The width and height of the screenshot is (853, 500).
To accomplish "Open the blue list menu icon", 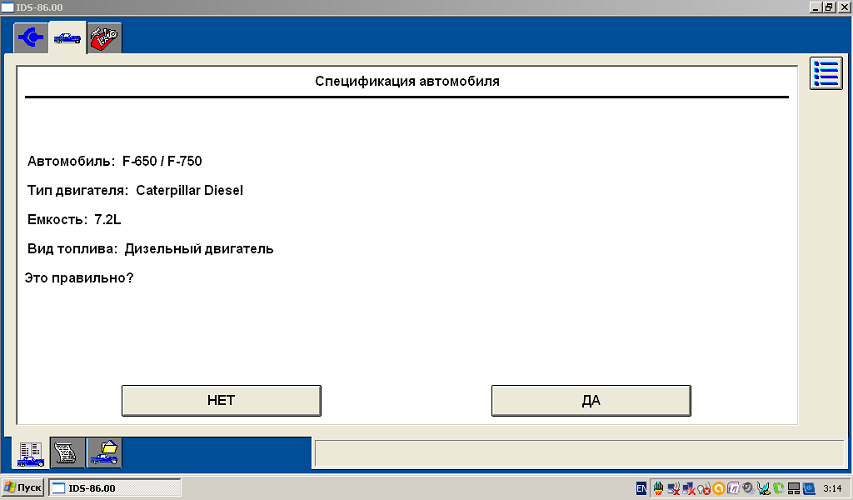I will tap(826, 73).
